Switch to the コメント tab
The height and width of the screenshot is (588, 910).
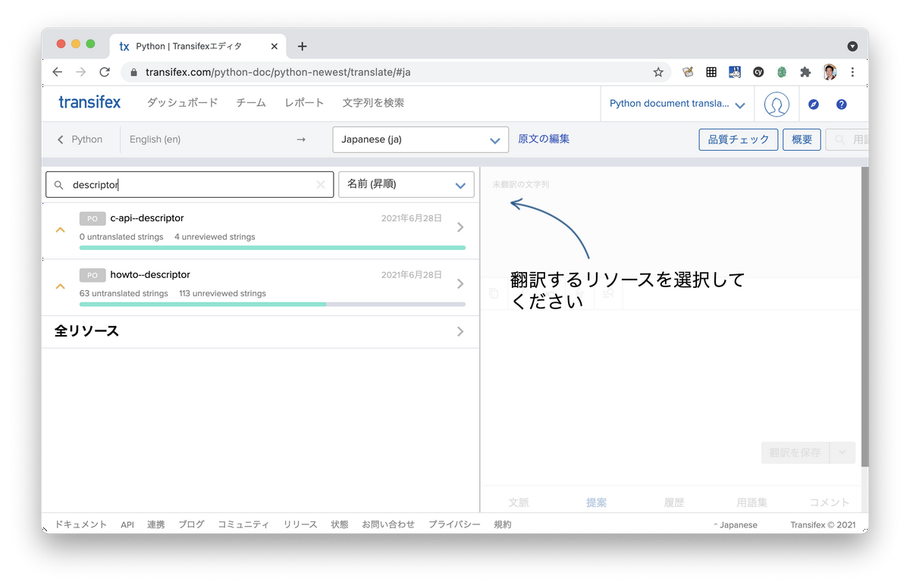[x=830, y=502]
